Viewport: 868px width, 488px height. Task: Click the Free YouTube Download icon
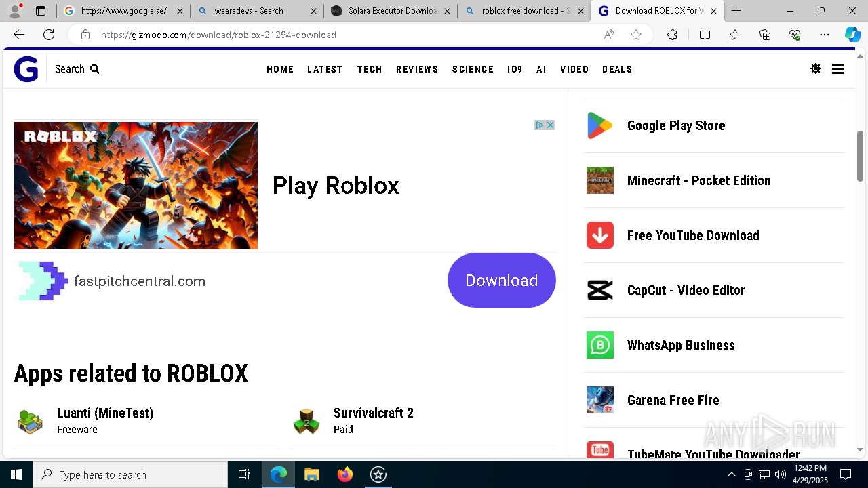(x=600, y=235)
